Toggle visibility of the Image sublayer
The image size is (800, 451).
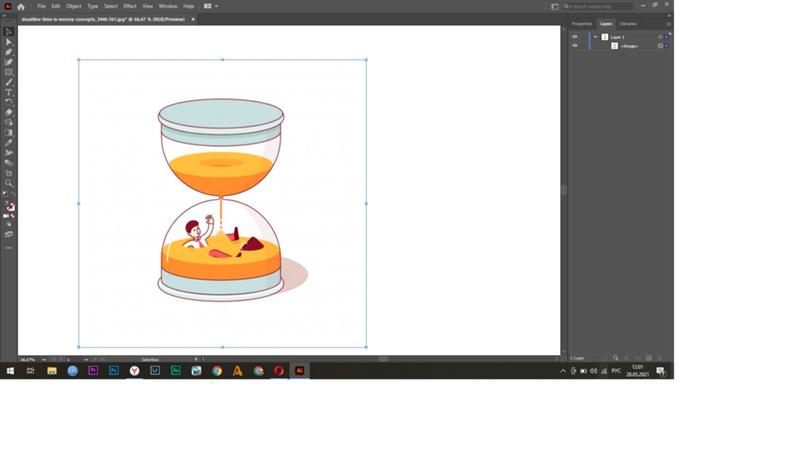[x=574, y=46]
